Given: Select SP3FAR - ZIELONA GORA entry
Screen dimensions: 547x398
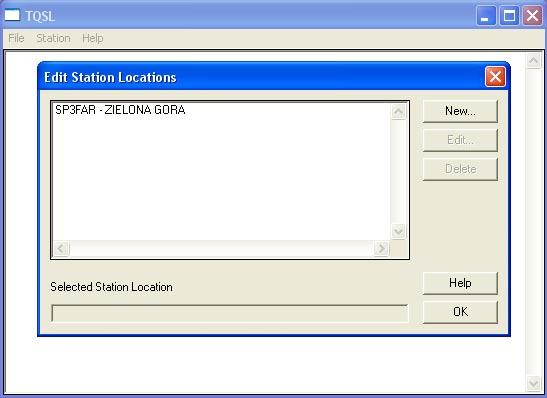Looking at the screenshot, I should pos(120,110).
